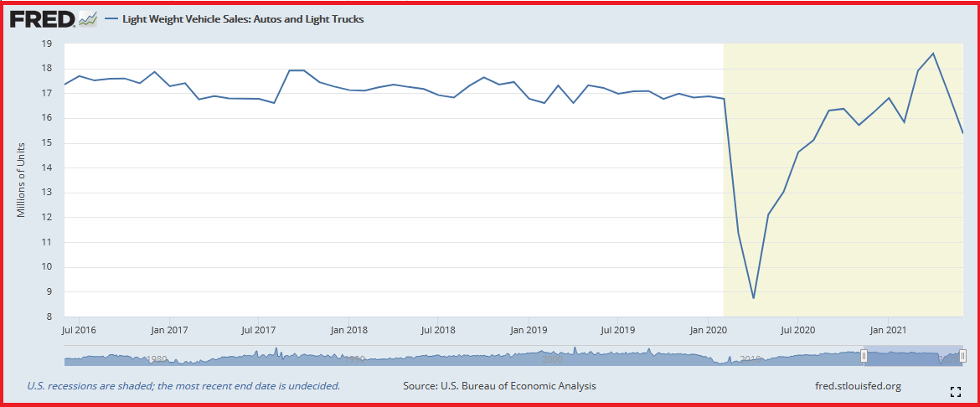Image resolution: width=980 pixels, height=407 pixels.
Task: Click the 1980 mark in the navigator timeline
Action: [157, 359]
